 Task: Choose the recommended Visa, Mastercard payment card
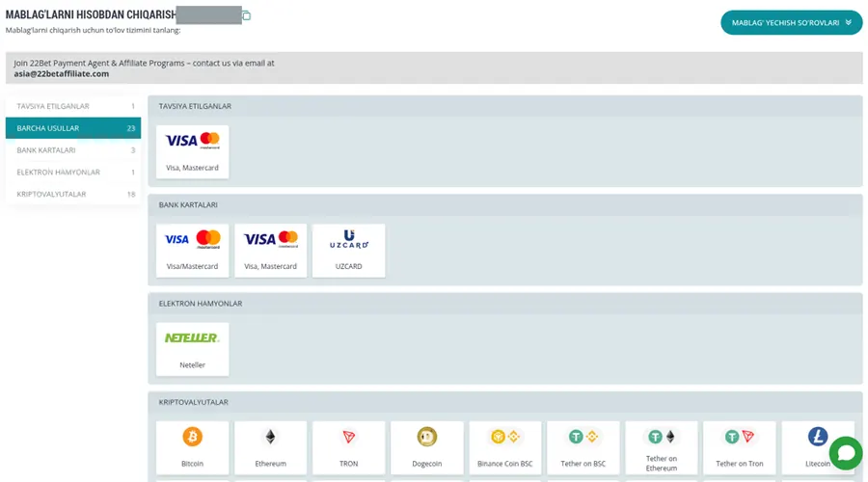point(192,151)
